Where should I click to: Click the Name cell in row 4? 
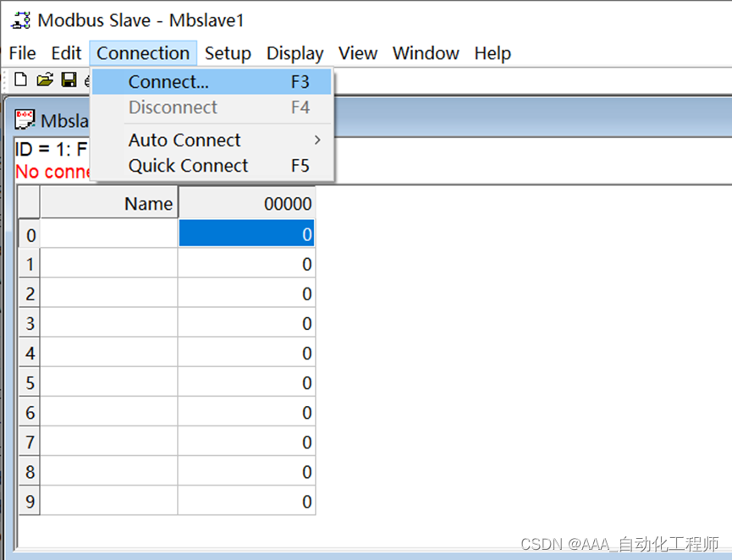click(109, 353)
